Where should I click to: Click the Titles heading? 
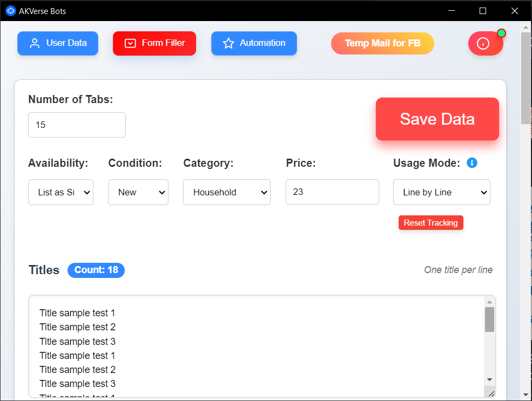44,270
